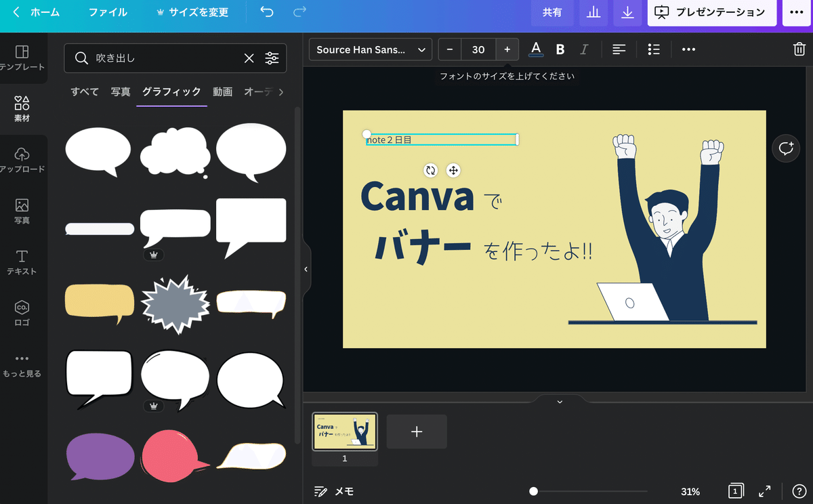Click the rotate handle of the text box
Image resolution: width=813 pixels, height=504 pixels.
point(430,170)
